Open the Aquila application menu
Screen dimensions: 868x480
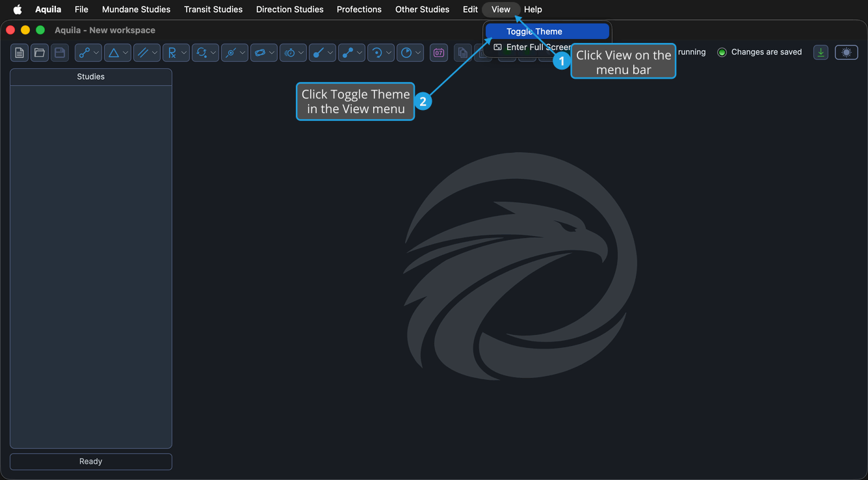[48, 9]
